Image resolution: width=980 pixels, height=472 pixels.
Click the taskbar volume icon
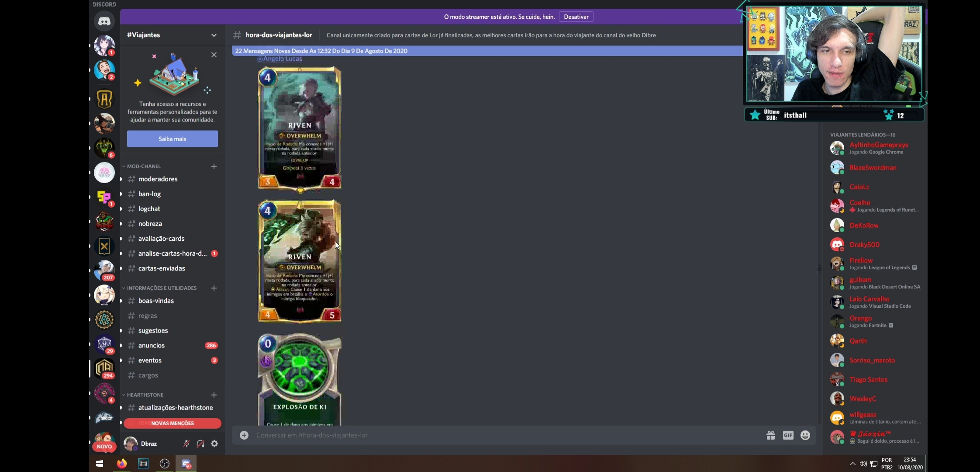[x=863, y=464]
